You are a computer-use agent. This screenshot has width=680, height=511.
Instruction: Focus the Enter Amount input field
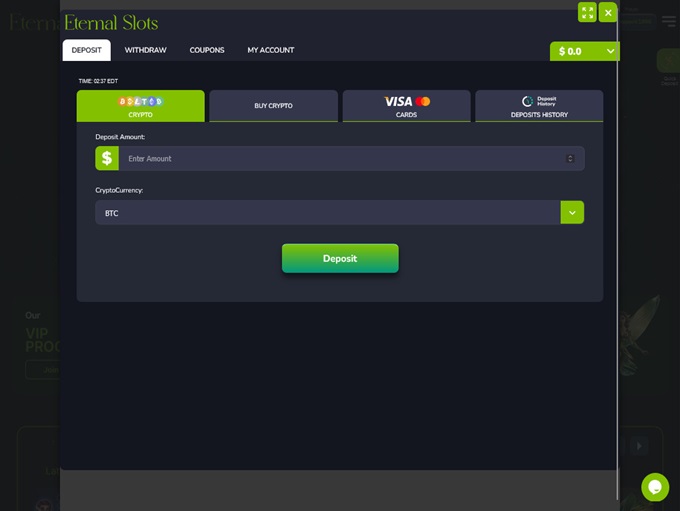(340, 158)
